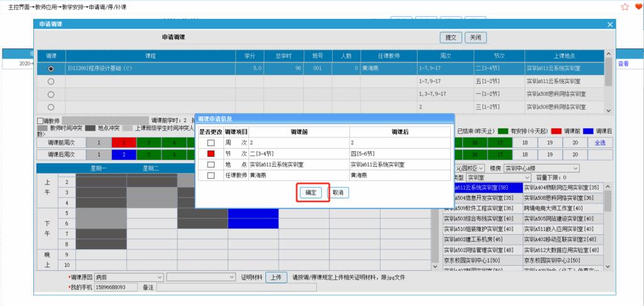Tick the 调教师 checkbox
The width and height of the screenshot is (644, 306).
[40, 120]
